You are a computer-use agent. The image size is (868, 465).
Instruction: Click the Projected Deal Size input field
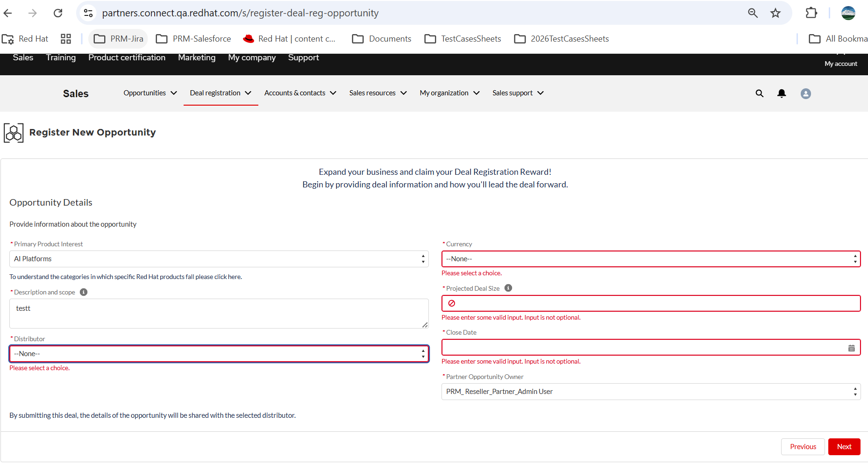[x=651, y=303]
